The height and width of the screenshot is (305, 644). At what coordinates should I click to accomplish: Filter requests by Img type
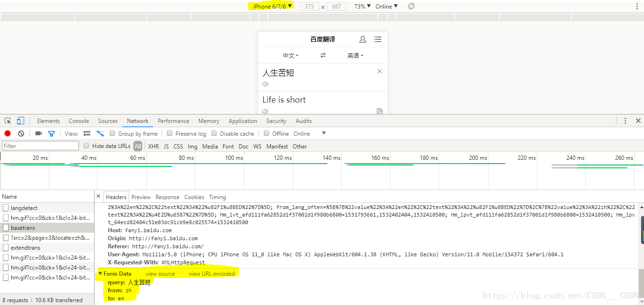192,146
